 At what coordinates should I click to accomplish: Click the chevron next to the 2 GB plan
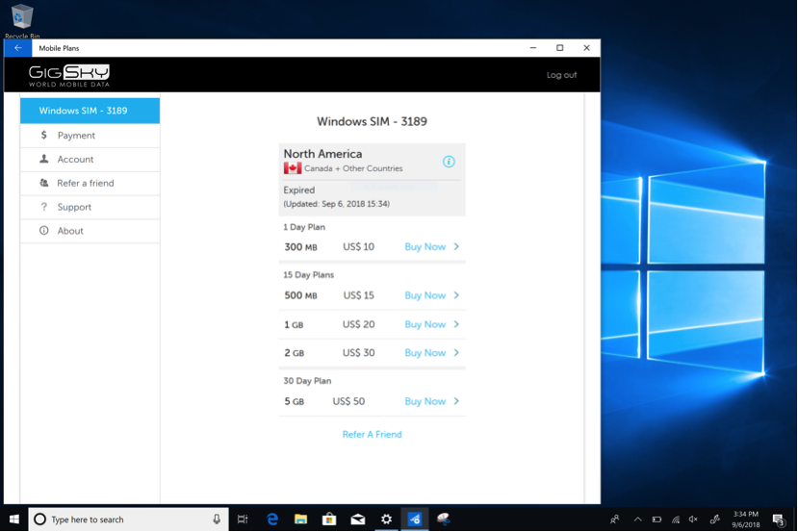point(456,352)
